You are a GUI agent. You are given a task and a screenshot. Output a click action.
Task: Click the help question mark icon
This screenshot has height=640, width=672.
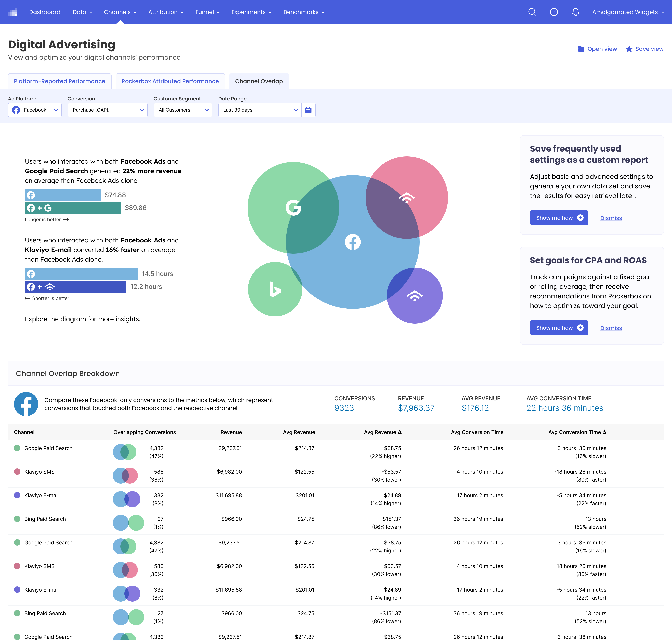tap(554, 12)
